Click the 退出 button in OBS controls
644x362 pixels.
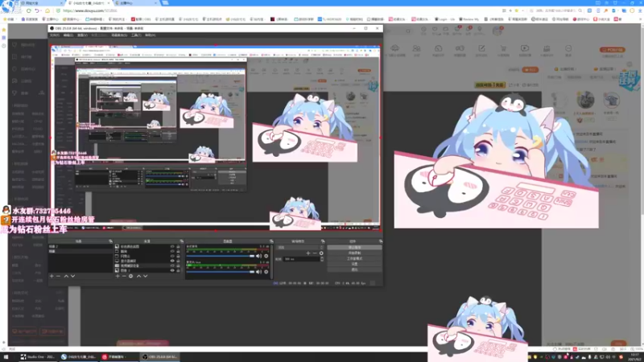point(354,269)
